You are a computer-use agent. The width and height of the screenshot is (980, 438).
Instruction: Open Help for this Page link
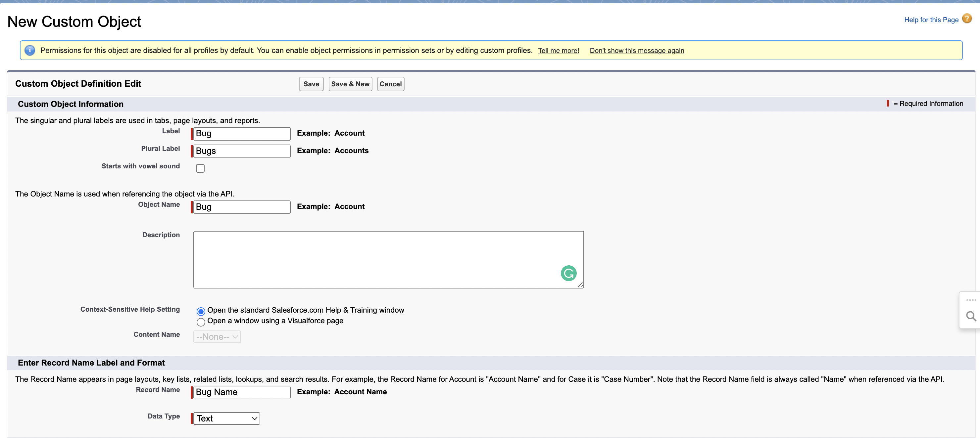pos(931,20)
